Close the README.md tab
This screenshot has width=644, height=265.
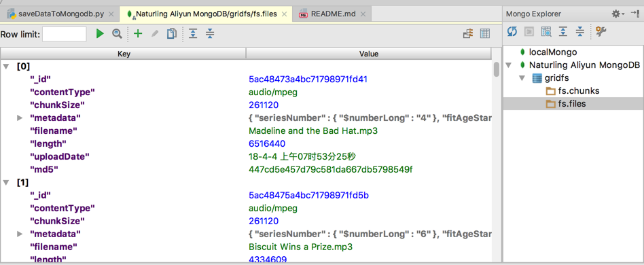tap(363, 14)
